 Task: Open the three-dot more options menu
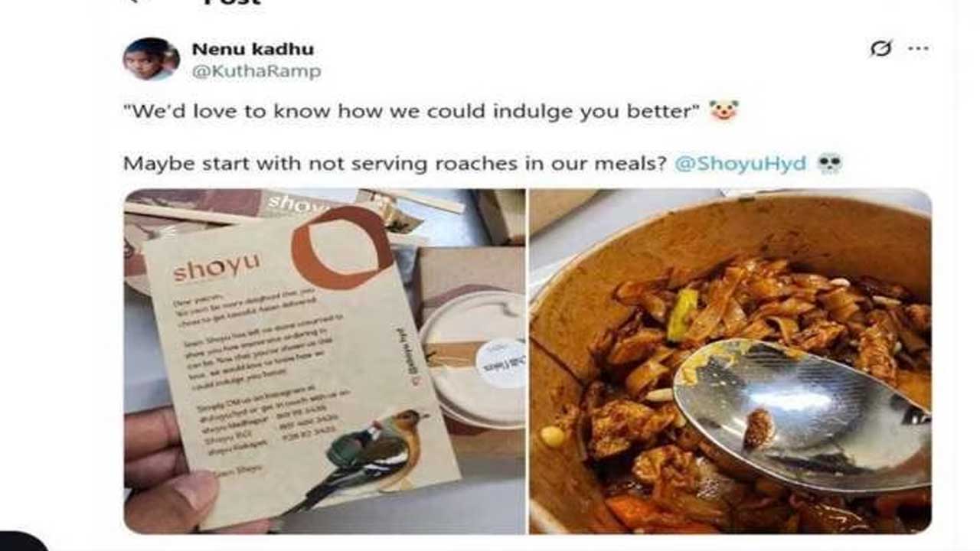(918, 49)
